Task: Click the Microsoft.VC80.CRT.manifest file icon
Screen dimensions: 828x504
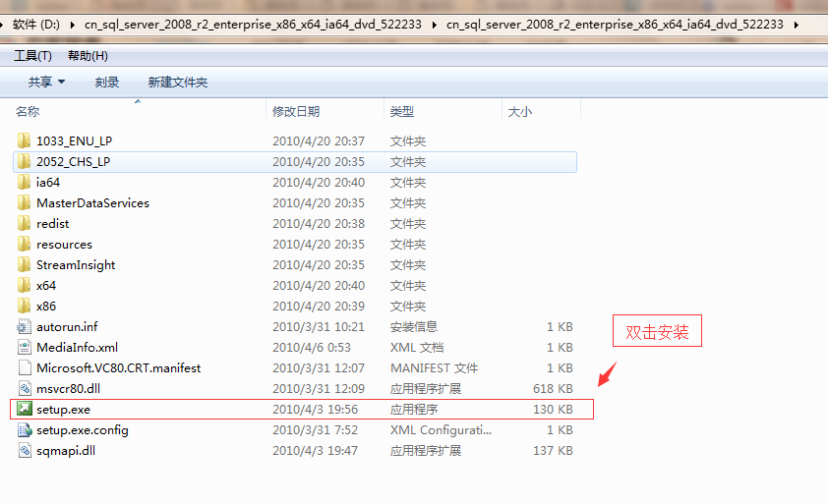Action: coord(24,367)
